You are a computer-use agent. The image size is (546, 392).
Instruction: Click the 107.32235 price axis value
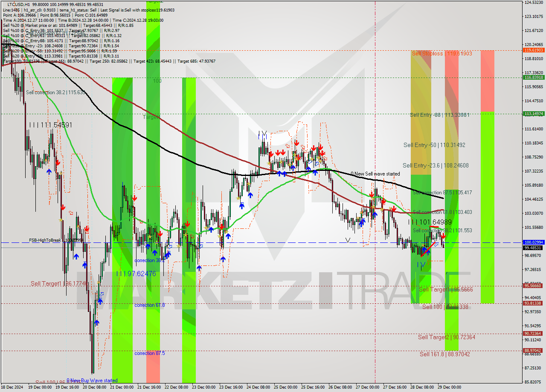click(x=533, y=171)
